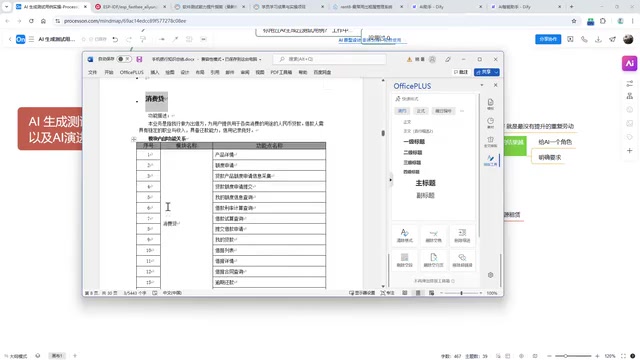Click the Word search box

329,59
